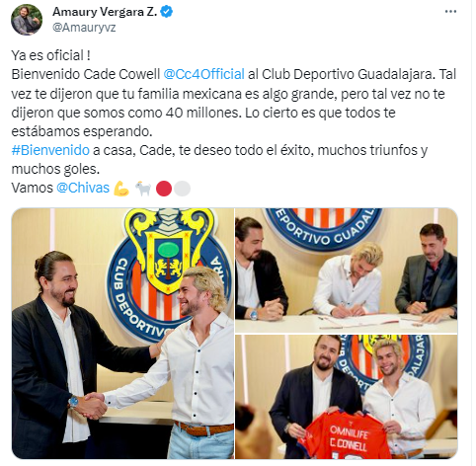Click the white circle emoji
The height and width of the screenshot is (466, 476).
tap(182, 189)
